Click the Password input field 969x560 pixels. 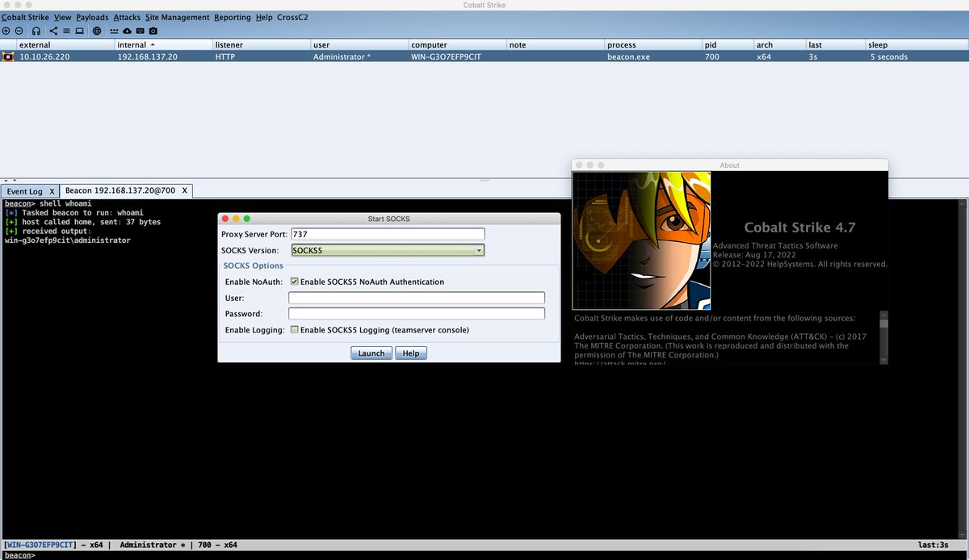click(417, 313)
